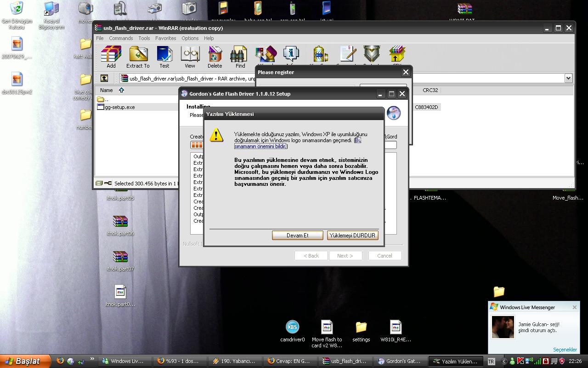Image resolution: width=588 pixels, height=368 pixels.
Task: Click the C883402D CRC value
Action: (x=427, y=107)
